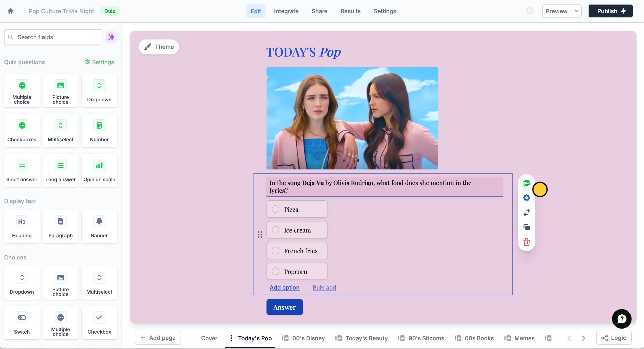Go to the home icon

pyautogui.click(x=10, y=11)
